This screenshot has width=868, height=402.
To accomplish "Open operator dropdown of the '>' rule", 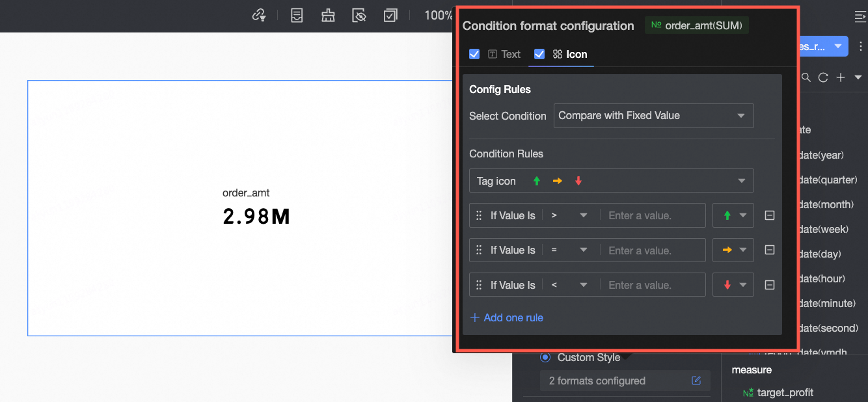I will click(x=569, y=215).
